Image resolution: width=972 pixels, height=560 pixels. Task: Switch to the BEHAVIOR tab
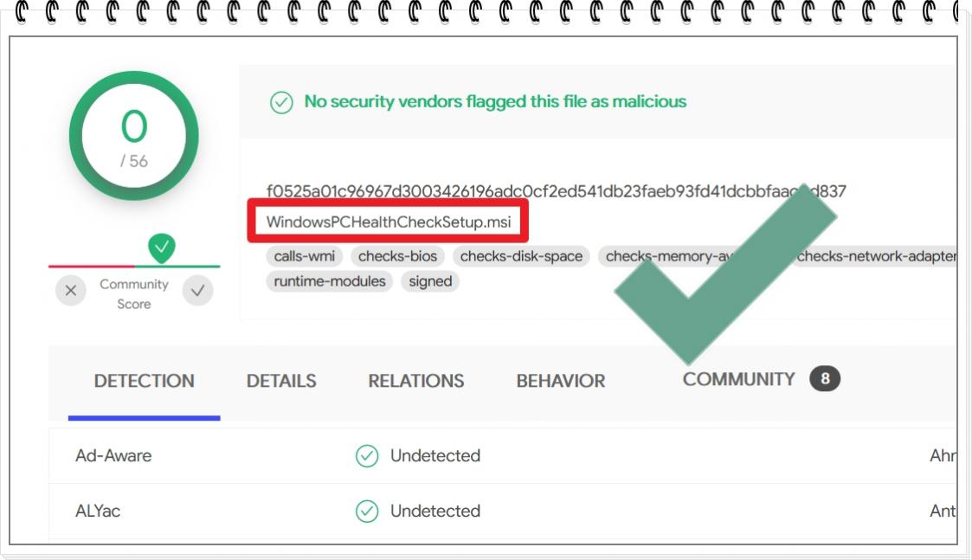(x=560, y=381)
